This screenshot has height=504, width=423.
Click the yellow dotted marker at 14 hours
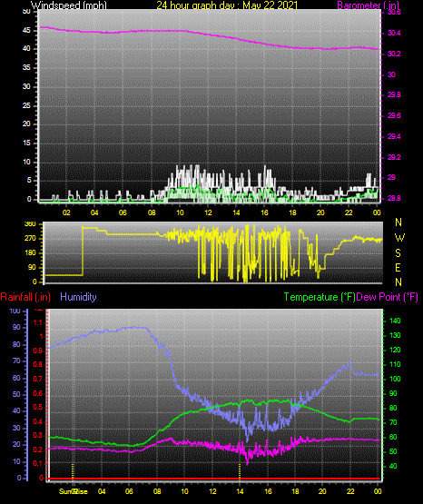240,471
